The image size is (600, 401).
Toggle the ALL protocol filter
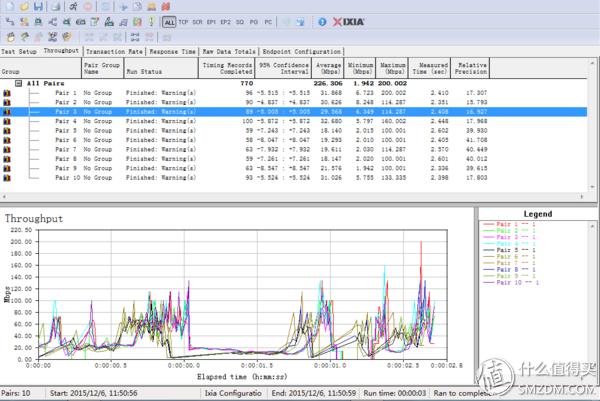(168, 20)
